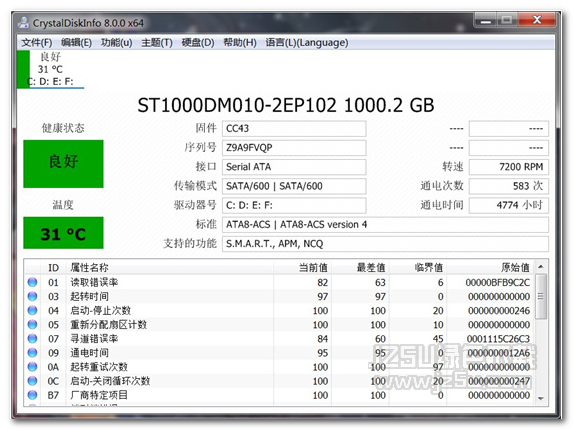The height and width of the screenshot is (430, 573).
Task: Sort by the 当前值 column header
Action: [x=303, y=267]
